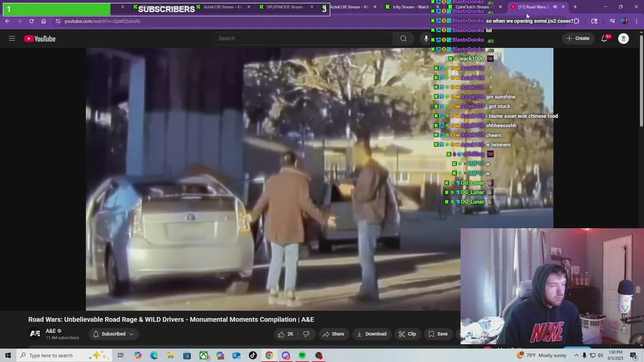Reload the YouTube page
Image resolution: width=644 pixels, height=362 pixels.
[31, 21]
